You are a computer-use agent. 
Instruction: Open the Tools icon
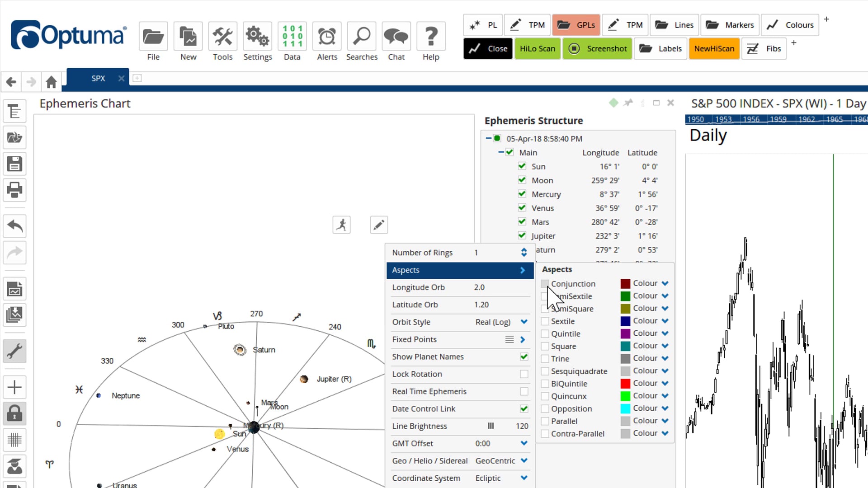coord(223,36)
